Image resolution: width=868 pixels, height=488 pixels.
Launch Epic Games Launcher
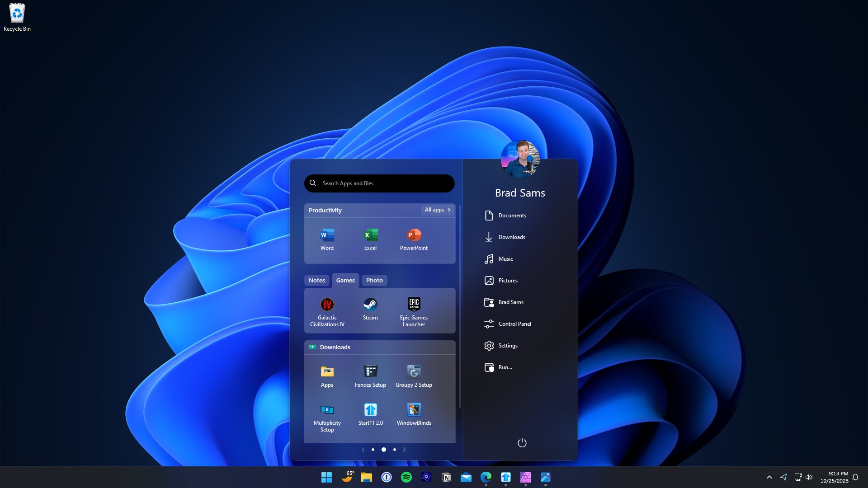coord(414,312)
